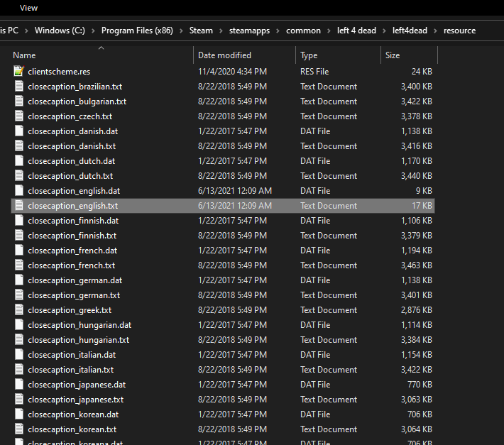Click the 2,876 KB size cell
Viewport: 504px width, 445px height.
416,310
